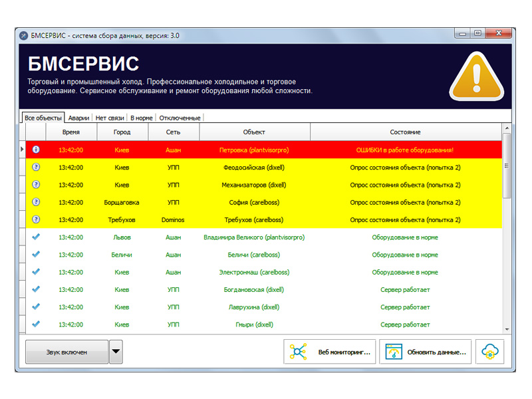Switch to the Аварии tab
Image resolution: width=532 pixels, height=399 pixels.
(x=78, y=118)
